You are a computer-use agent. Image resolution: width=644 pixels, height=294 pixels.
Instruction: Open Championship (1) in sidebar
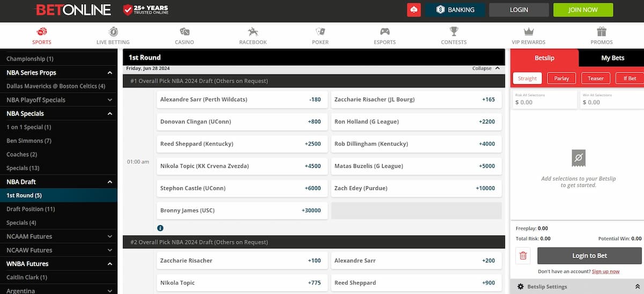(x=30, y=58)
